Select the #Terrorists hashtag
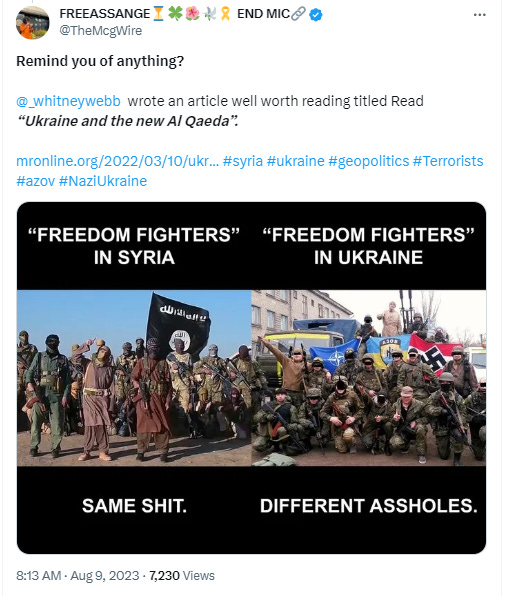509x596 pixels. click(x=448, y=161)
